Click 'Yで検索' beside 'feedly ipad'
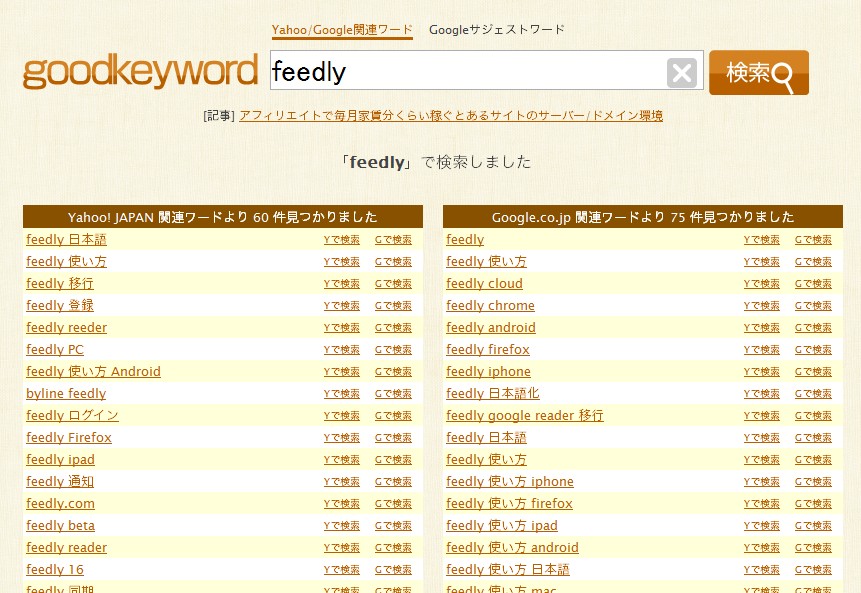The image size is (861, 593). [x=342, y=460]
